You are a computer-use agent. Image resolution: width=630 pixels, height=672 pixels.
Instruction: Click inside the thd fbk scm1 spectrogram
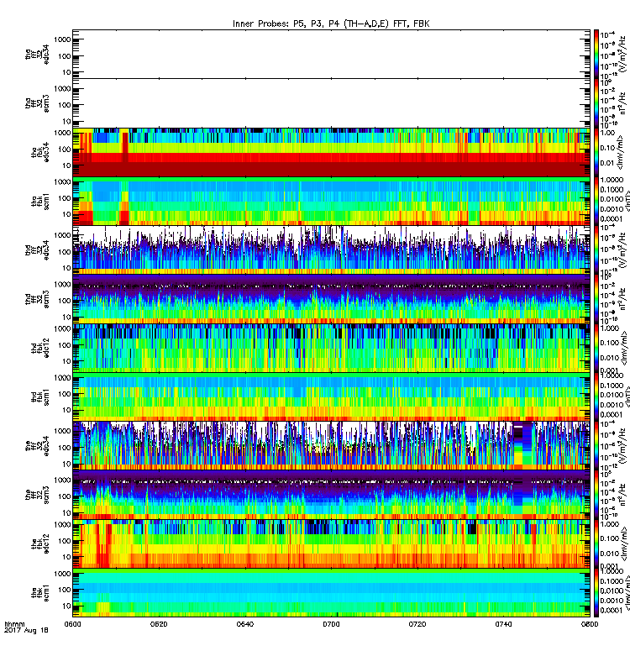331,396
